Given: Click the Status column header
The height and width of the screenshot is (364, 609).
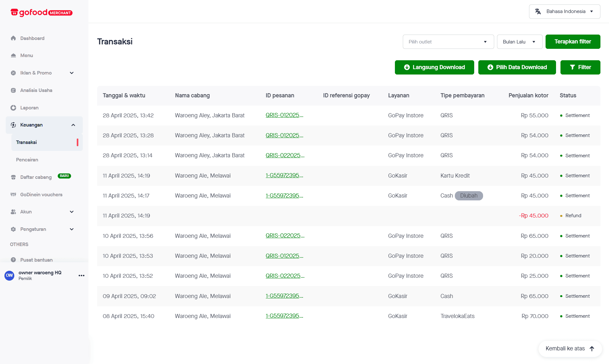Looking at the screenshot, I should [x=568, y=95].
